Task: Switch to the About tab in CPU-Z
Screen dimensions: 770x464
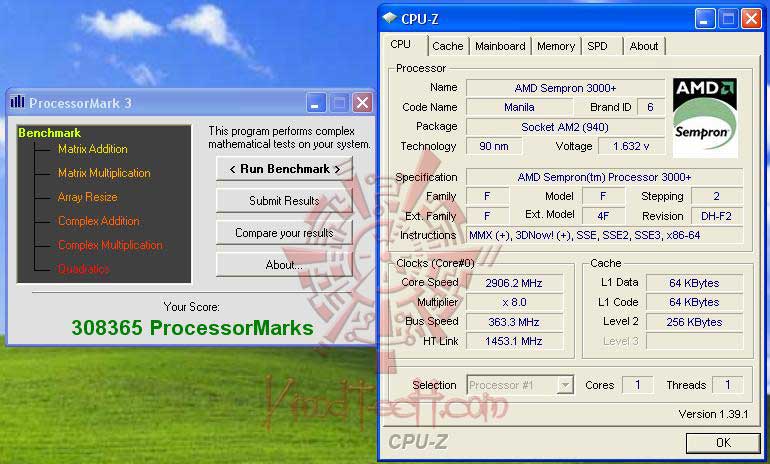Action: [x=644, y=46]
